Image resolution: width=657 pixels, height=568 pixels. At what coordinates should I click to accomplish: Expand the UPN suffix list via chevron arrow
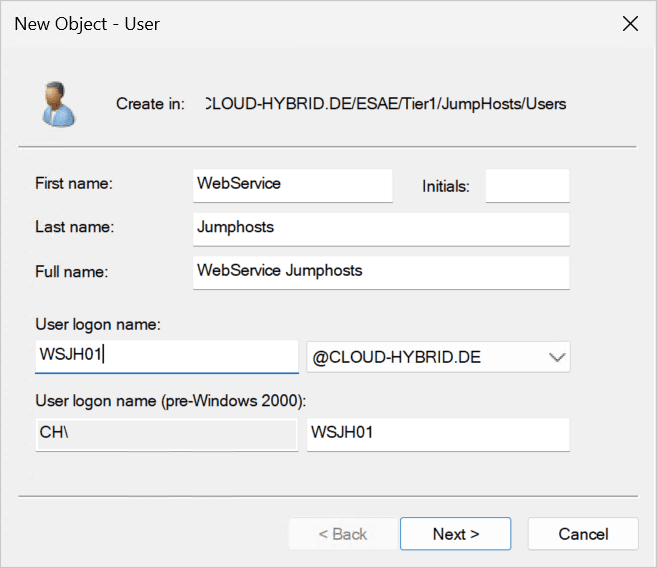(556, 357)
